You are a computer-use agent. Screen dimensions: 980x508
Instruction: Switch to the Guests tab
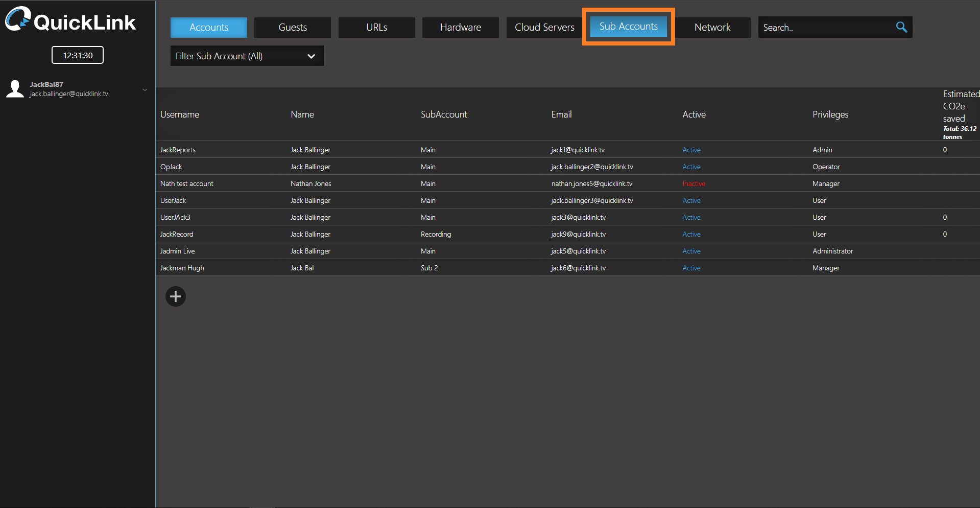tap(293, 28)
